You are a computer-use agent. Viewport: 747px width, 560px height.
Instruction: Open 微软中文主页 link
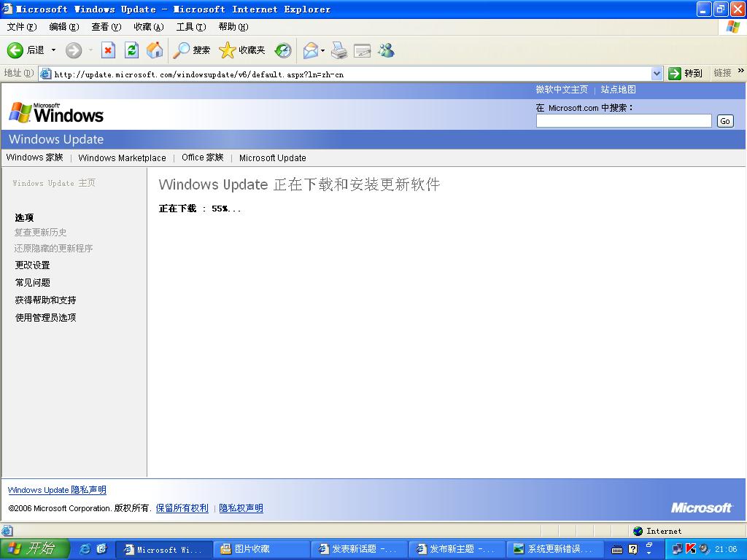(562, 90)
